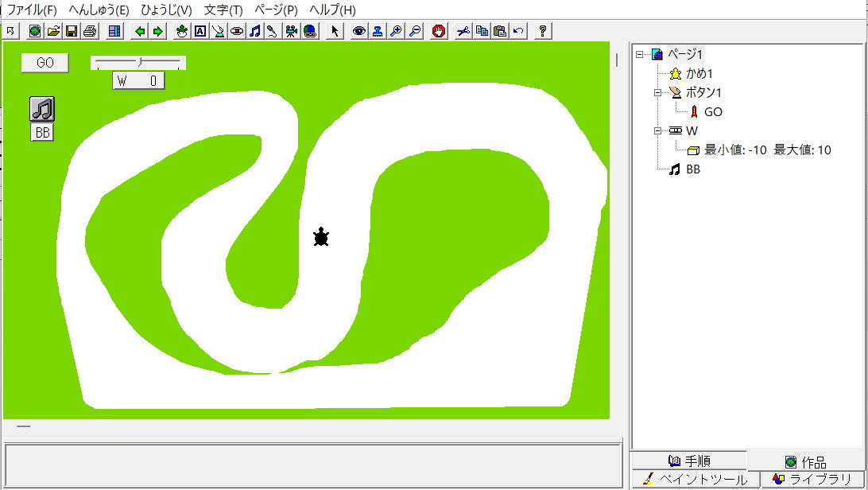Click the music note toolbar icon
868x490 pixels.
[x=254, y=31]
